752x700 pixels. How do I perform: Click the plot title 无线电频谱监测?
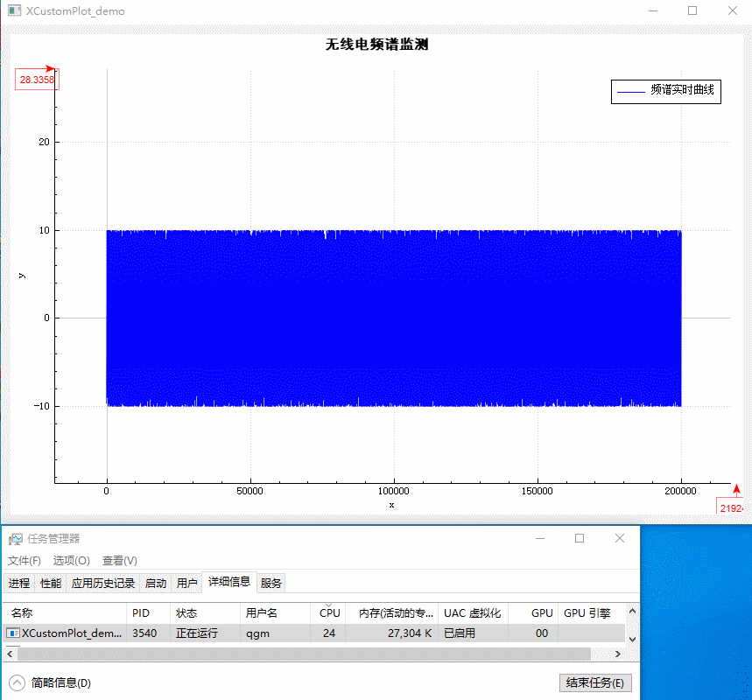coord(376,45)
